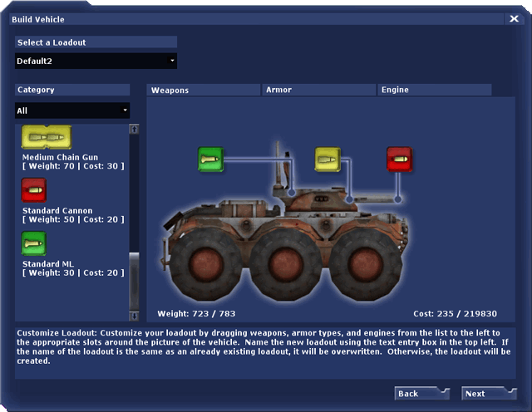Click the Weight: 723 / 783 readout
The height and width of the screenshot is (412, 532).
pos(196,314)
